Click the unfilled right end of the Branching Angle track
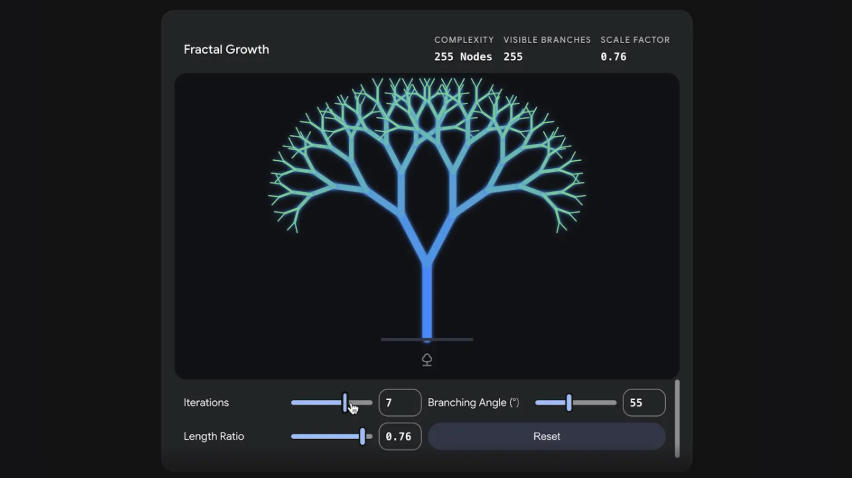The width and height of the screenshot is (852, 478). 600,403
